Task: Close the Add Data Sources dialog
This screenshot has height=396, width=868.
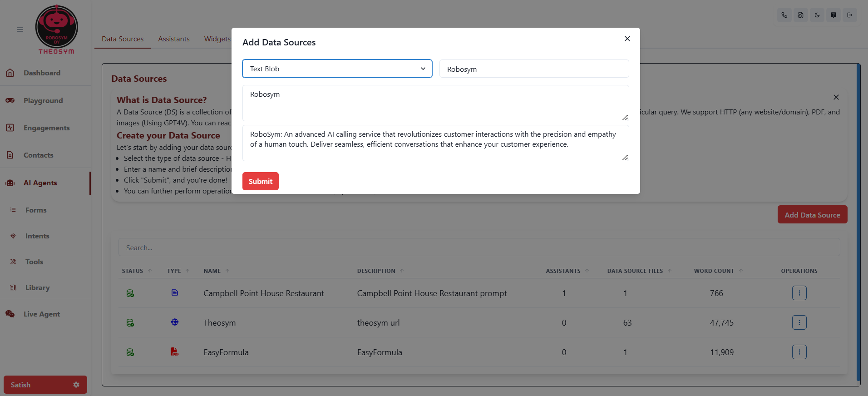Action: [627, 39]
